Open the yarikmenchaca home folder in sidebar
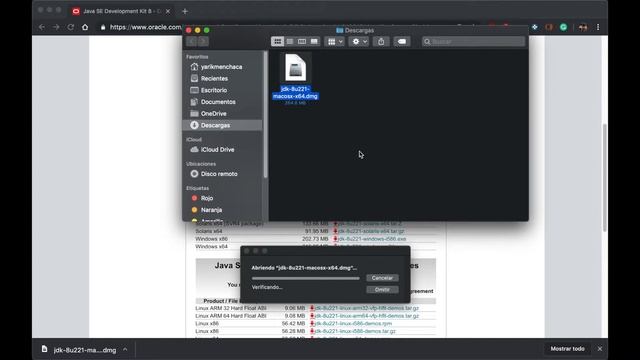The height and width of the screenshot is (360, 640). click(x=222, y=67)
